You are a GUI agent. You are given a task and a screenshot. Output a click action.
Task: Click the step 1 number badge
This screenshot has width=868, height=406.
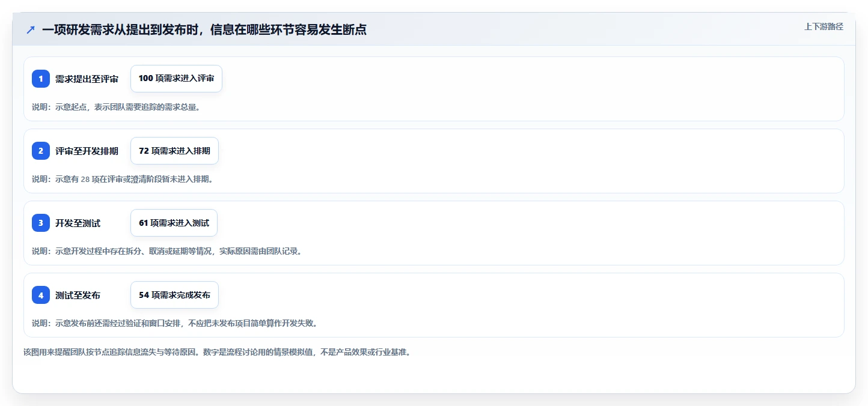point(41,79)
